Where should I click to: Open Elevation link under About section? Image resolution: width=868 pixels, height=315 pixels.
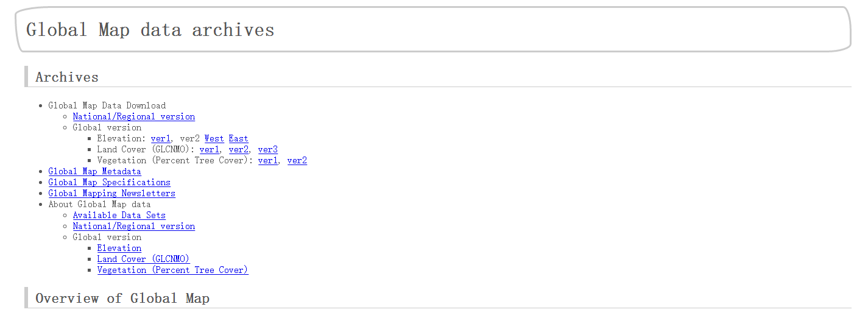[x=119, y=248]
